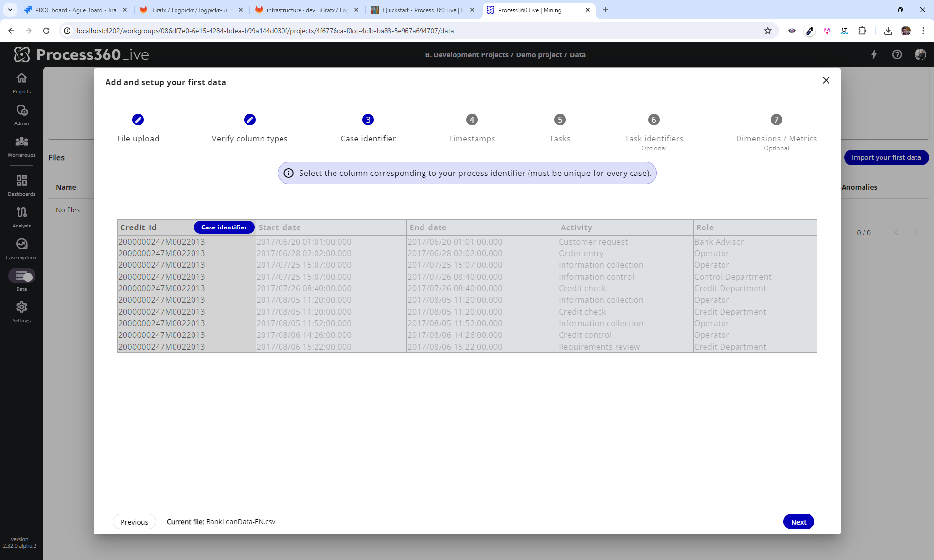The height and width of the screenshot is (560, 934).
Task: Click the BankLoanData-EN.csv file name
Action: (241, 522)
